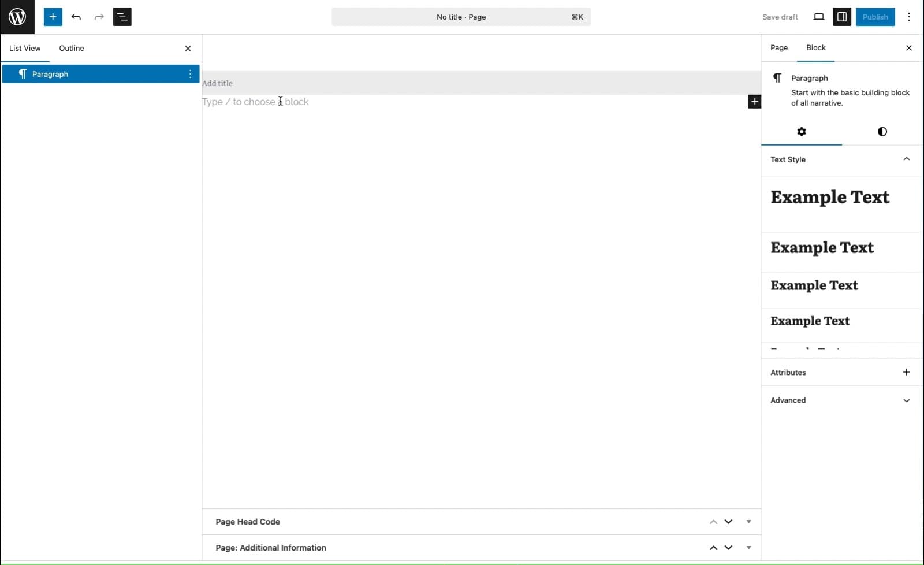
Task: Undo the last action
Action: click(x=76, y=17)
